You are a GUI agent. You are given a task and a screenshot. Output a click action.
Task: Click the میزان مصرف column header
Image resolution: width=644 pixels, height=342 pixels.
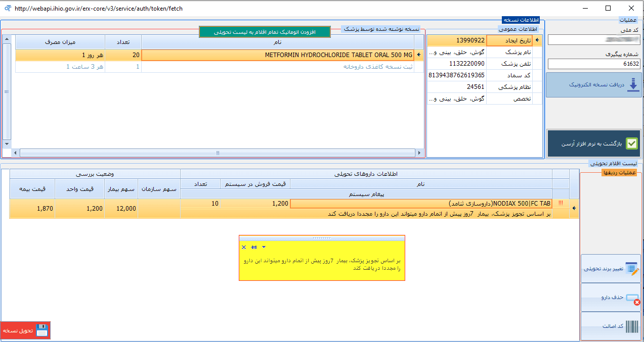pyautogui.click(x=60, y=41)
